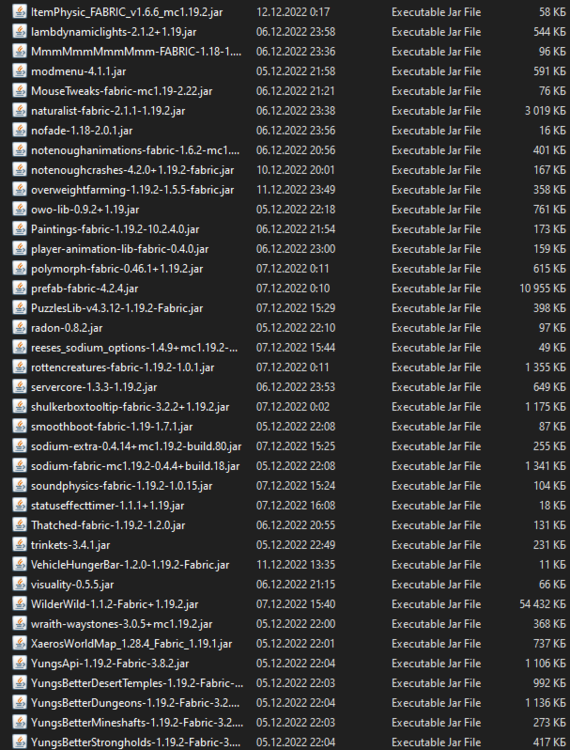Click the icon beside notenoughcrashes-4.2.0+1.19.2-fabric.jar
The width and height of the screenshot is (570, 750).
19,170
